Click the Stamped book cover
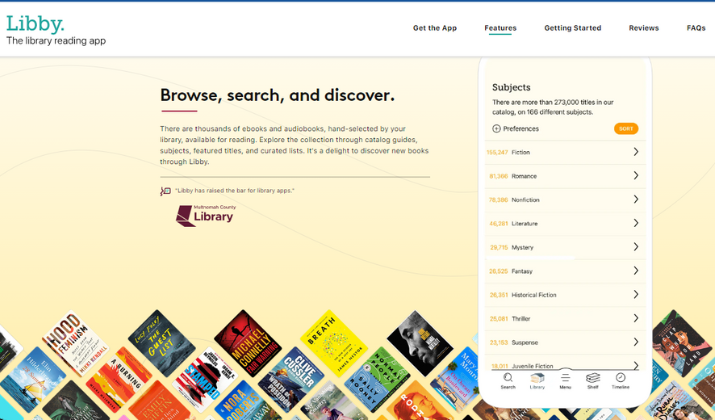Viewport: 715px width, 420px height. click(x=205, y=380)
